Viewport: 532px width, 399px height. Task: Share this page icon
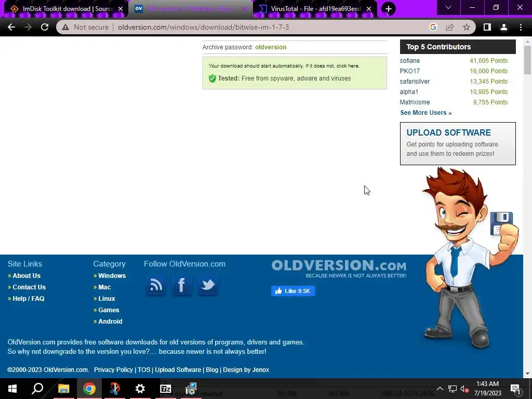coord(450,27)
